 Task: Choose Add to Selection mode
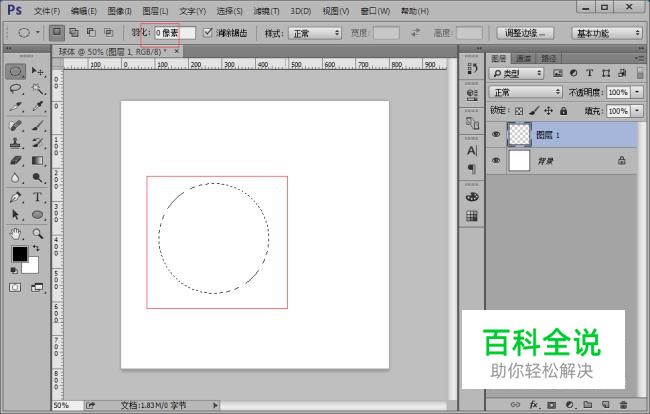click(x=74, y=32)
